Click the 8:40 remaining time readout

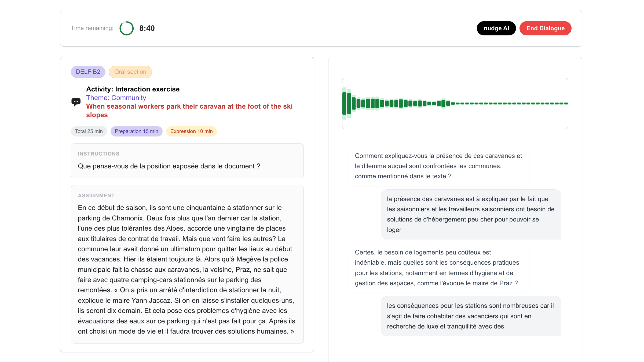click(147, 28)
